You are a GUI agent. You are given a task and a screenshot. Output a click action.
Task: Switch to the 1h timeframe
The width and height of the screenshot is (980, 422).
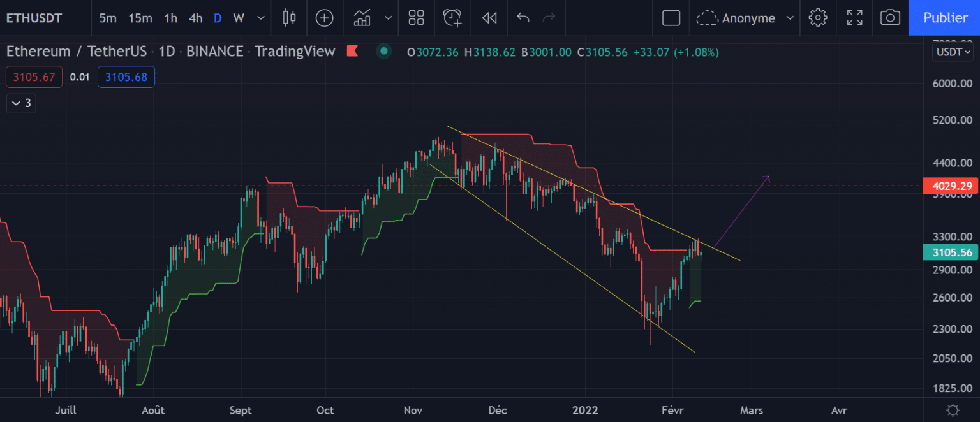pos(170,18)
